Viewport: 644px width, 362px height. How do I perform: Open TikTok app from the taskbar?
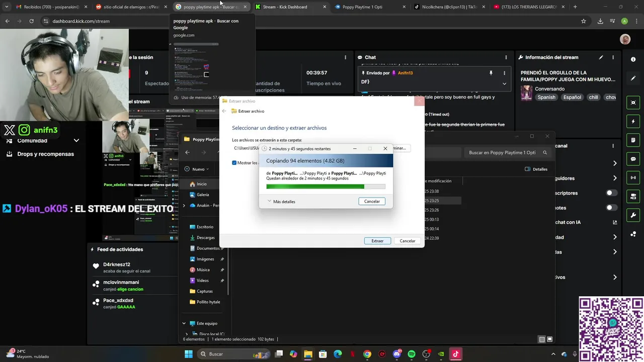point(456,354)
